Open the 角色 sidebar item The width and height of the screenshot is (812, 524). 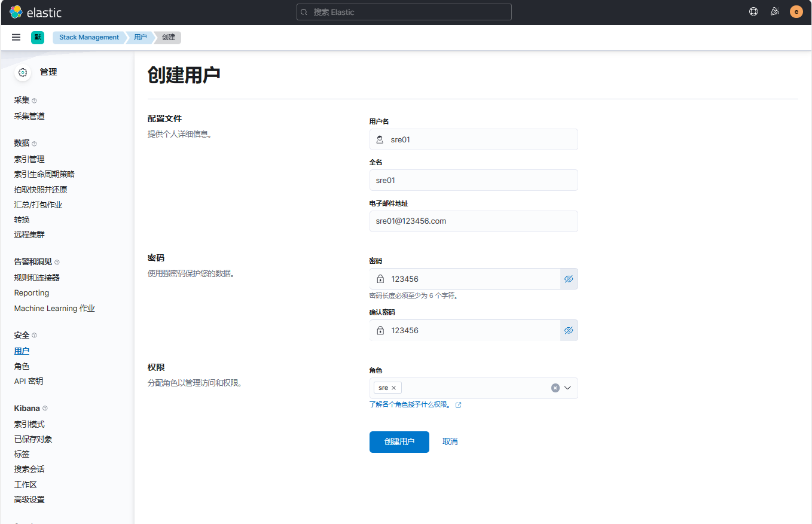click(x=22, y=366)
